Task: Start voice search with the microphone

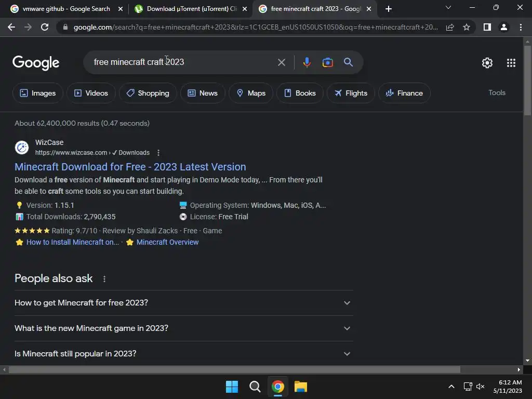Action: tap(307, 62)
